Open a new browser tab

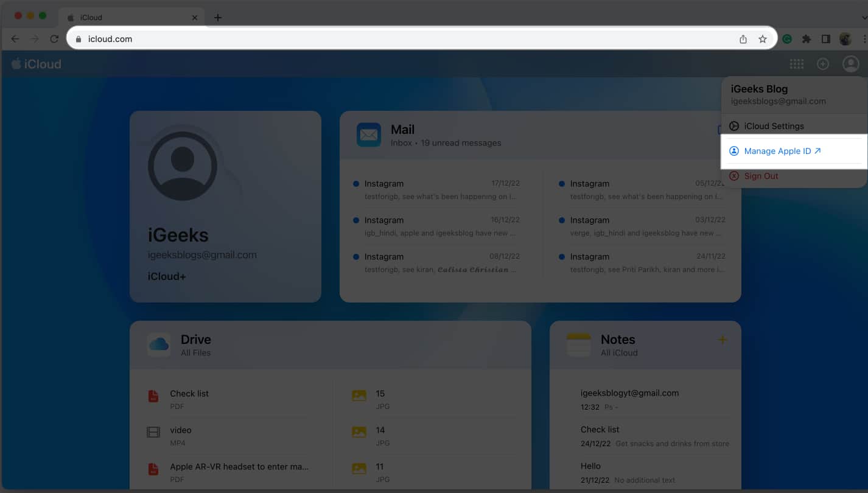pyautogui.click(x=217, y=17)
